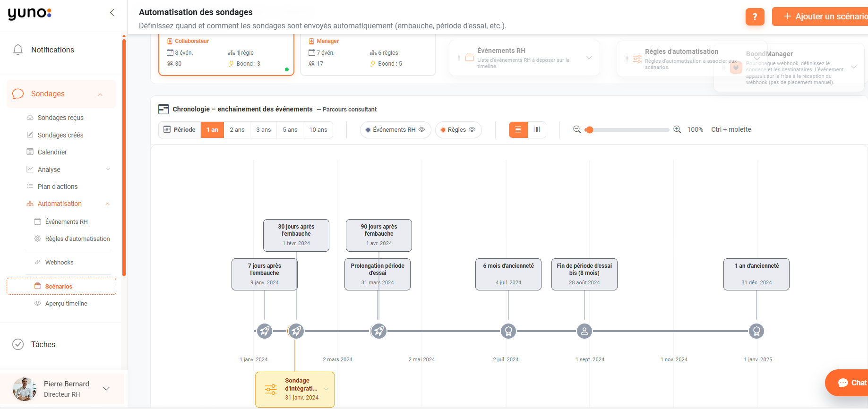Viewport: 868px width, 409px height.
Task: Open the 90 jours après l'embauche event box
Action: pyautogui.click(x=379, y=235)
